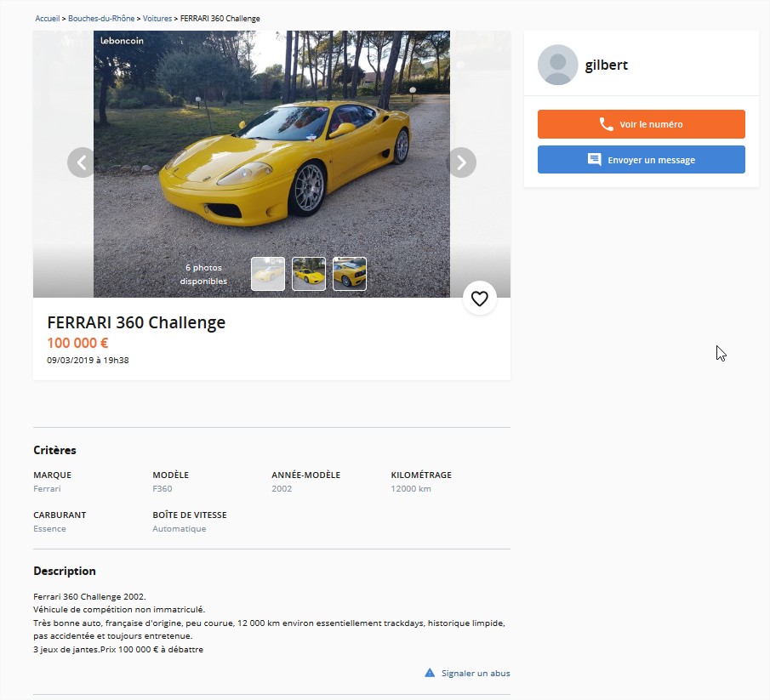Click posting date '09/03/2019 à 19h38'
This screenshot has height=700, width=770.
click(88, 360)
